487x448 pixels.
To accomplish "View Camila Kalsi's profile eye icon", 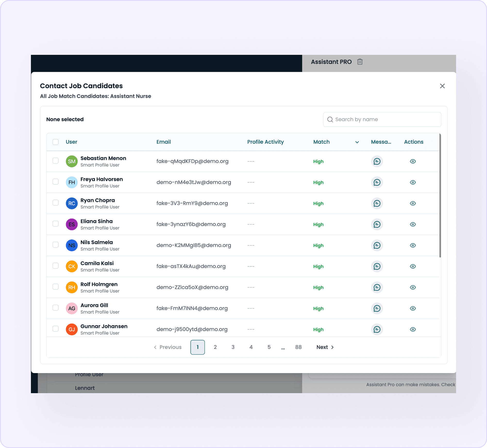I will [x=413, y=266].
